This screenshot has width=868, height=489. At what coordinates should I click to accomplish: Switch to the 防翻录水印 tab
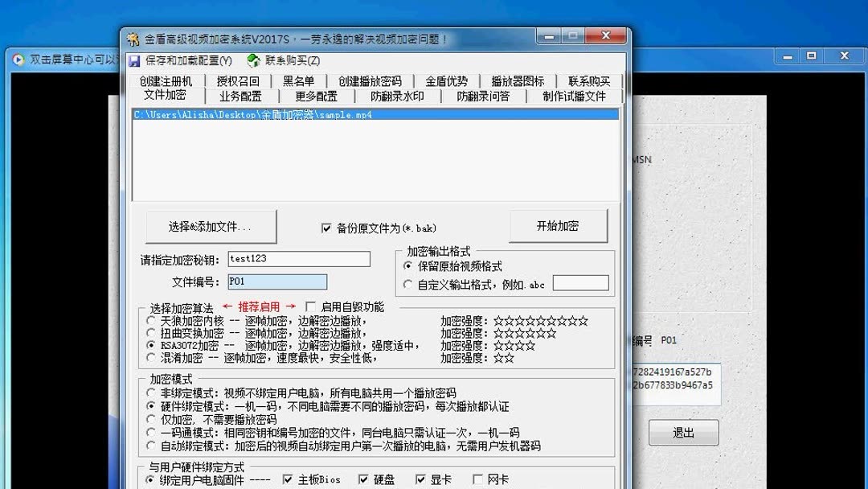398,95
